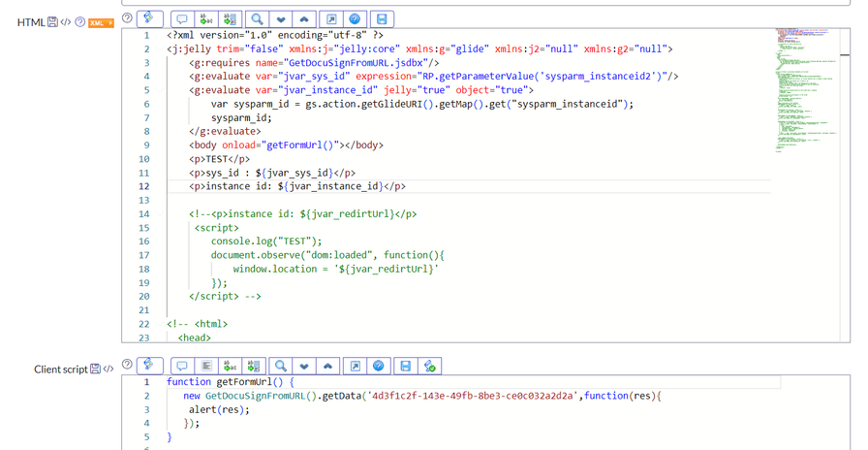Screen dimensions: 868x450
Task: Click the GetDocuSignFromURL.jsdbx text on line 3
Action: tap(356, 63)
